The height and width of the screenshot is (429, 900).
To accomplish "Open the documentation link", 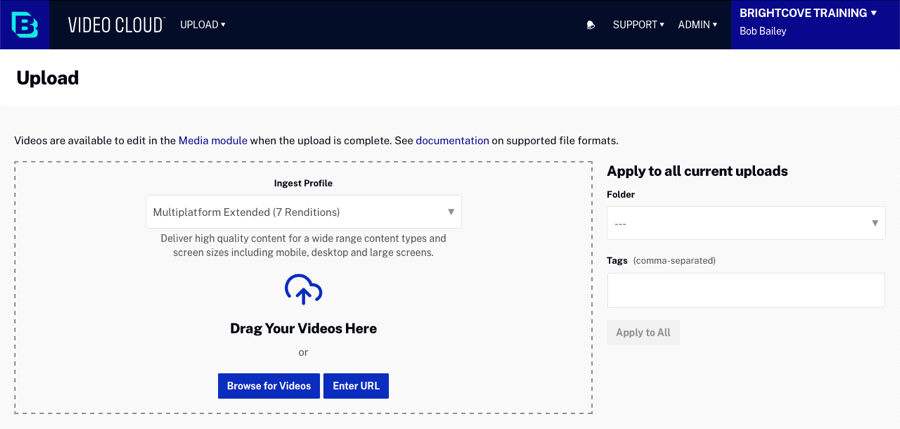I will click(x=452, y=141).
